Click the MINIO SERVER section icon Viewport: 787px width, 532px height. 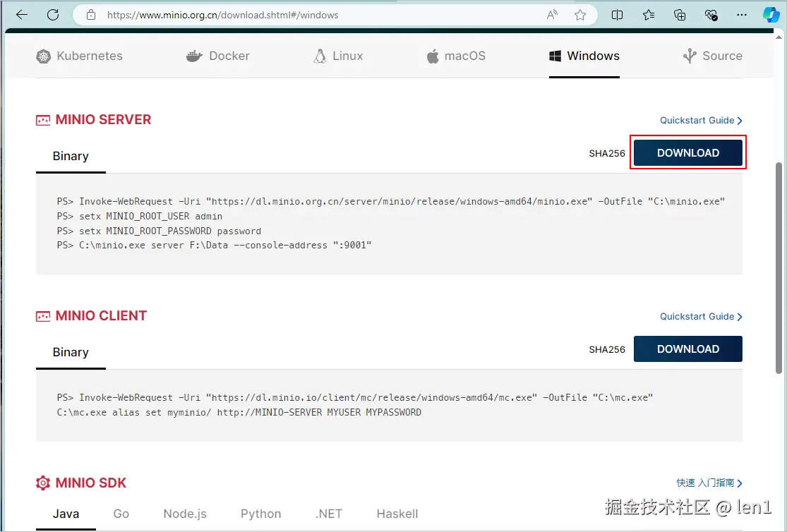tap(43, 121)
